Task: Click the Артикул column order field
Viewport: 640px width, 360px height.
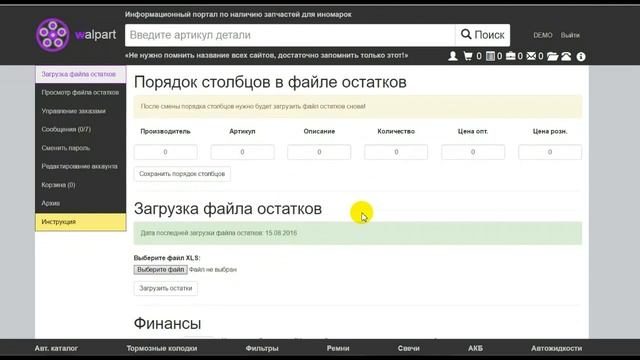Action: point(242,152)
